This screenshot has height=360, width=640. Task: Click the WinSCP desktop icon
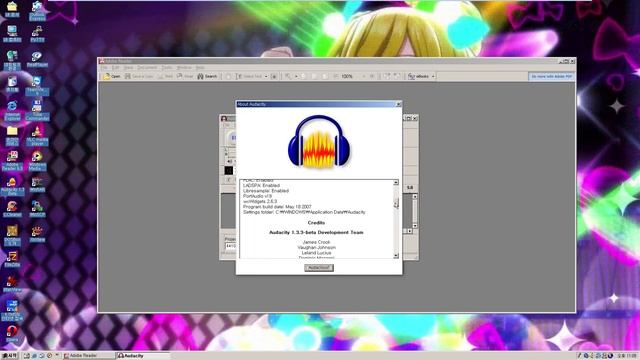(x=37, y=209)
